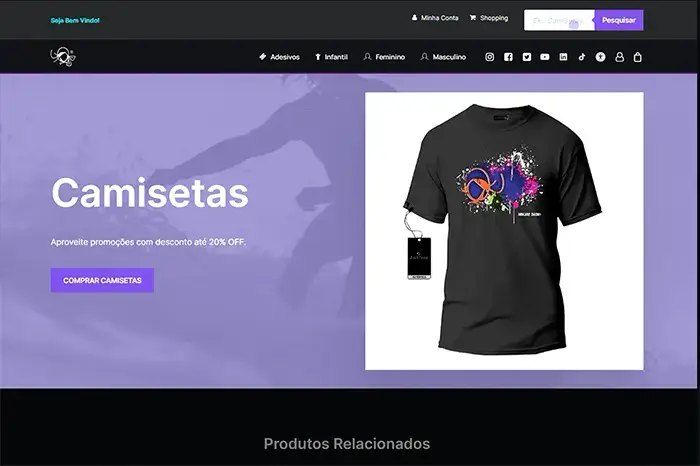Click the TikTok icon

tap(582, 57)
